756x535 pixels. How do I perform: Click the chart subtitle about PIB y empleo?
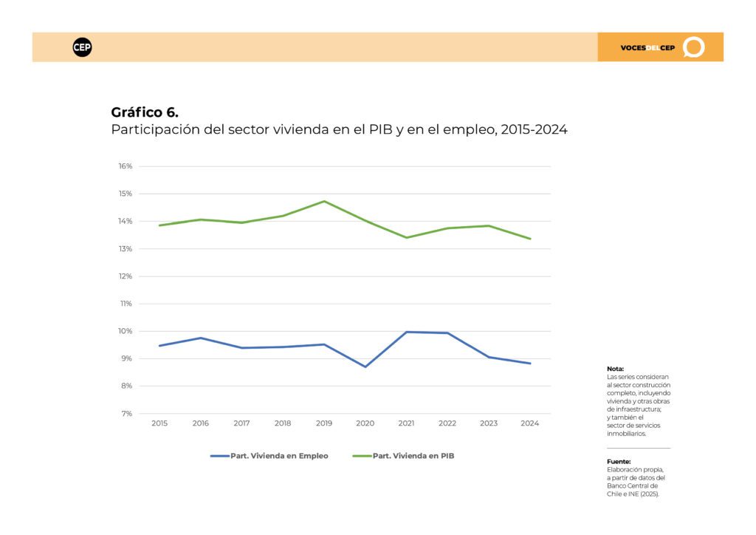339,130
